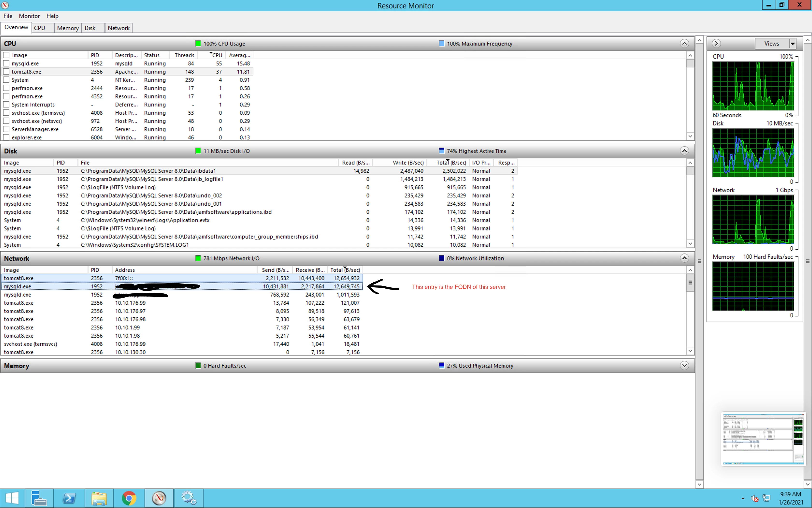Open the Views dropdown arrow
The height and width of the screenshot is (508, 812).
tap(792, 43)
